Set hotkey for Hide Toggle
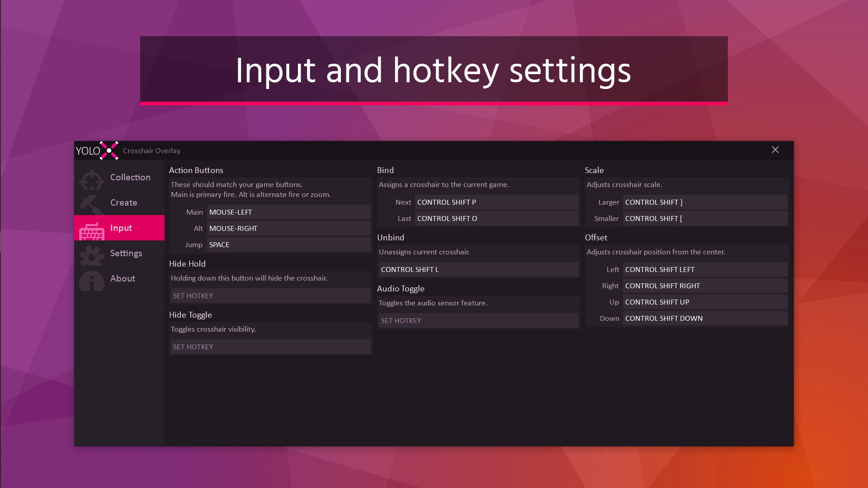 [270, 347]
